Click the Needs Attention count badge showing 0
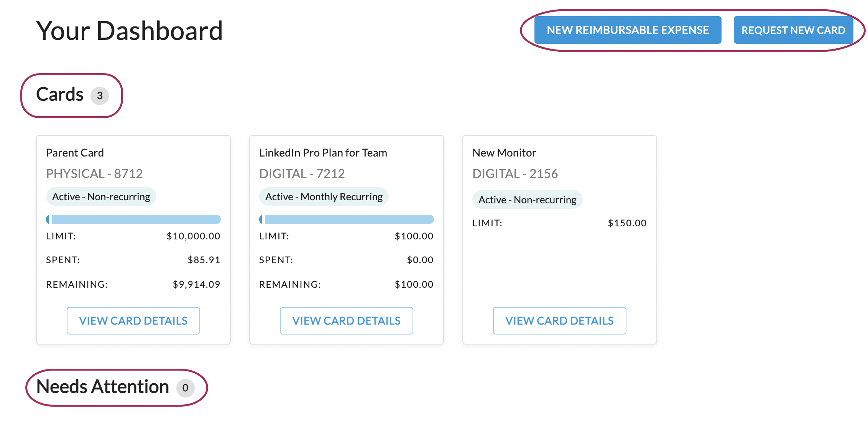 pyautogui.click(x=185, y=388)
